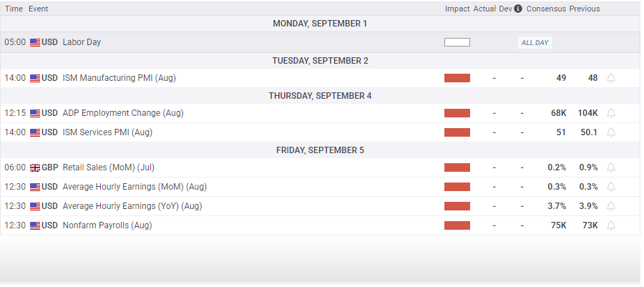Toggle alert bell for ADP Employment Change
This screenshot has height=287, width=644.
point(611,113)
